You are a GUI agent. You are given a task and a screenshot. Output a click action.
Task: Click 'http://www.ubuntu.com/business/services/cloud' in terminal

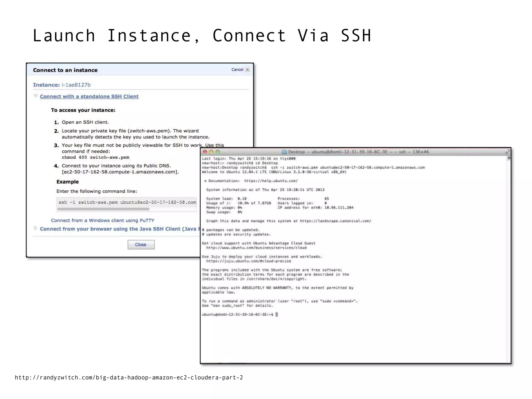256,248
